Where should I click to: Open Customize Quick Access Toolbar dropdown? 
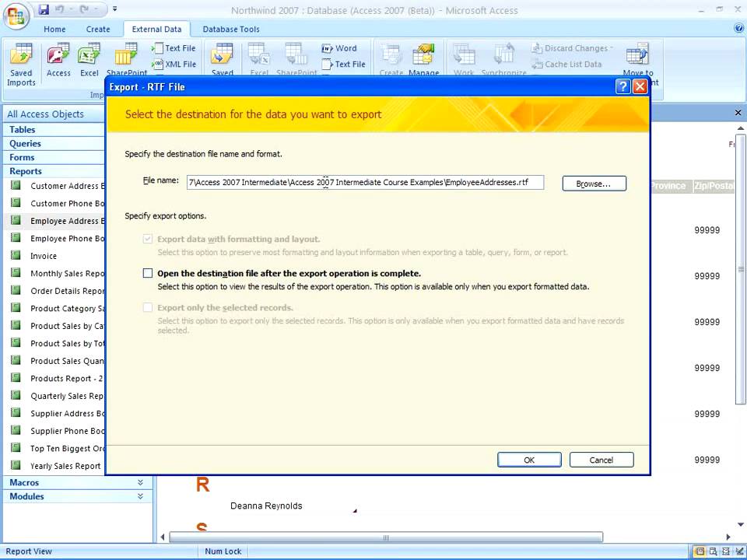(x=115, y=9)
